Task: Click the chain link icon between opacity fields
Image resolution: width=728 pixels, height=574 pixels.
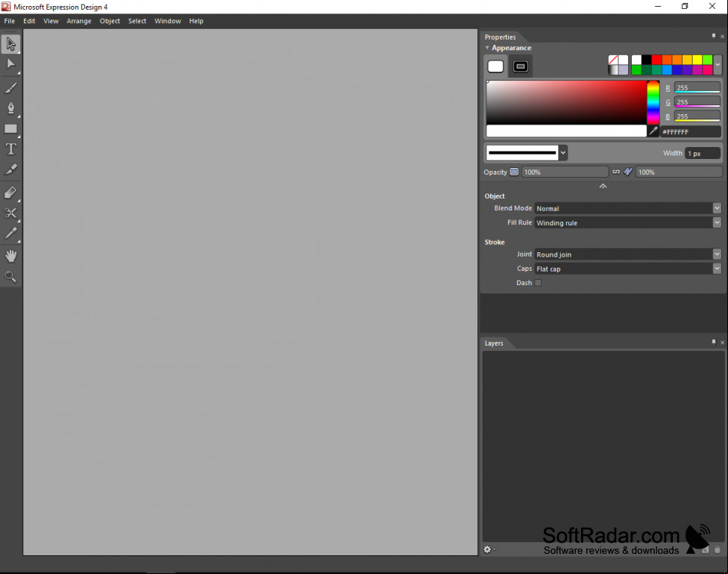Action: (616, 172)
